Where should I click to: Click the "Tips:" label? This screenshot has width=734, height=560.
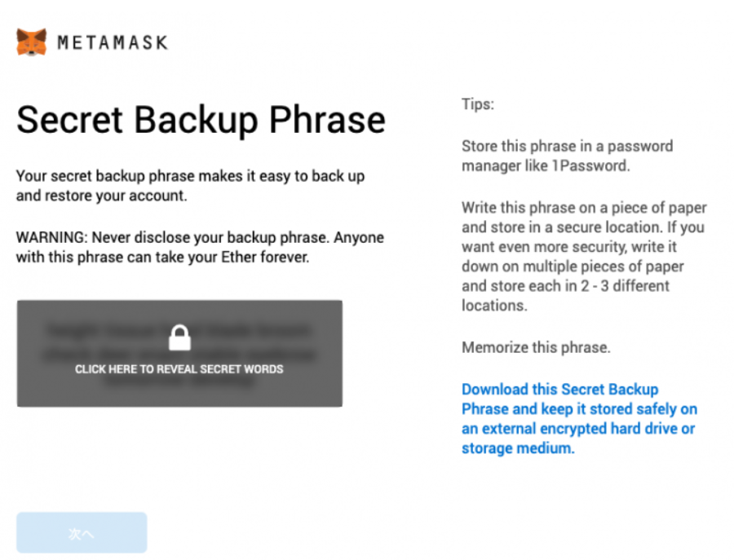click(478, 104)
